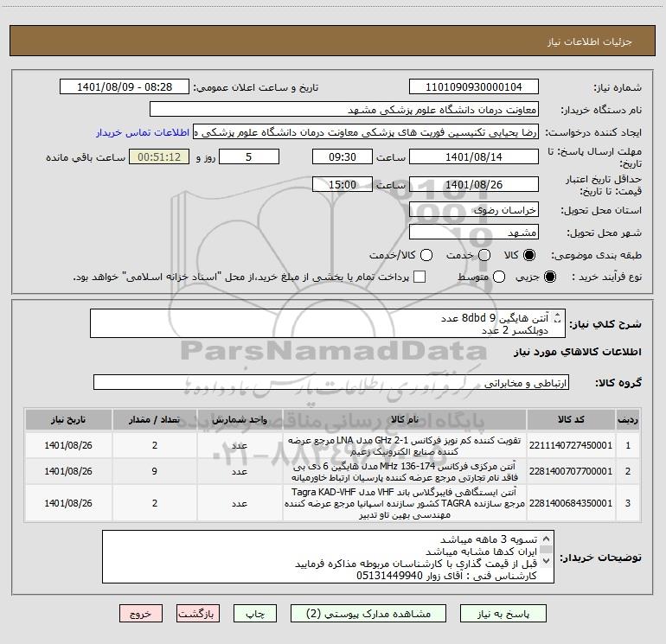Click the response time field 09:30

click(x=343, y=156)
